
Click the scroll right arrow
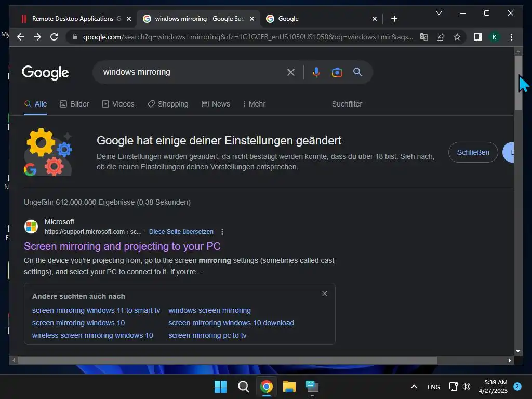coord(510,361)
